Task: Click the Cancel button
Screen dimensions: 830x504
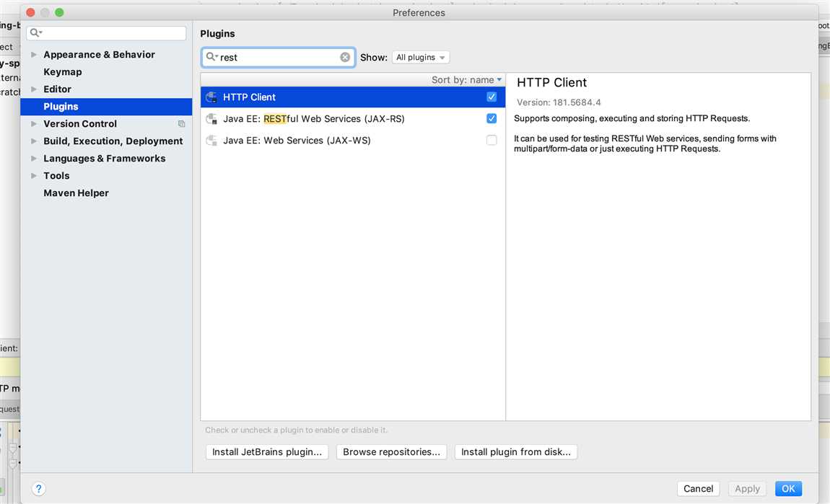Action: 698,489
